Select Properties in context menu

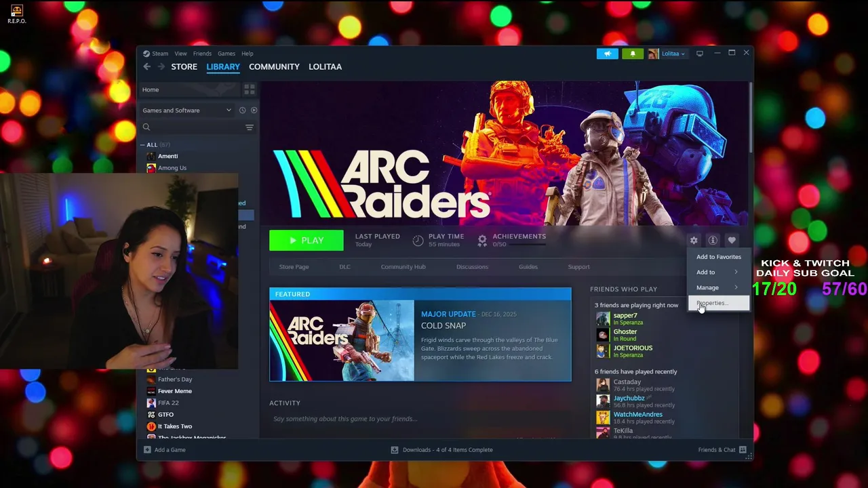718,303
